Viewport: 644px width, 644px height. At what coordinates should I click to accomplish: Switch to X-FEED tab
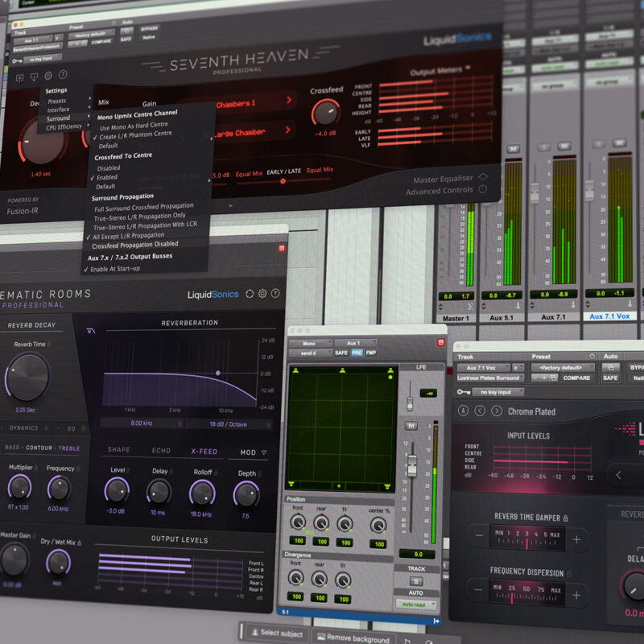204,452
